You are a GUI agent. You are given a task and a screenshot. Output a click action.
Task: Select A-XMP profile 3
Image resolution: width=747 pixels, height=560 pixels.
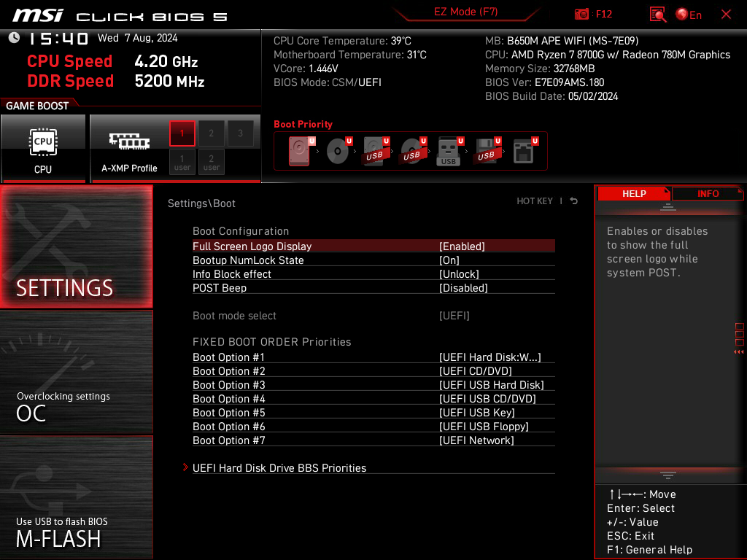(x=240, y=133)
